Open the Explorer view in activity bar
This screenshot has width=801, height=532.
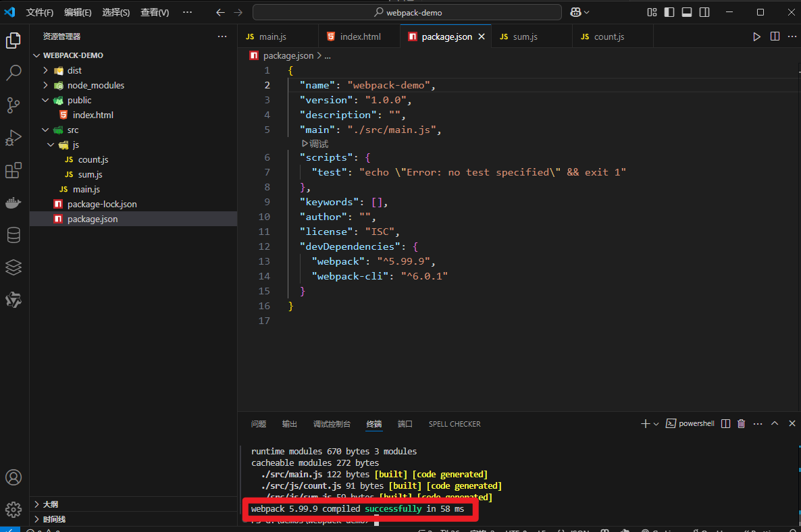(14, 41)
